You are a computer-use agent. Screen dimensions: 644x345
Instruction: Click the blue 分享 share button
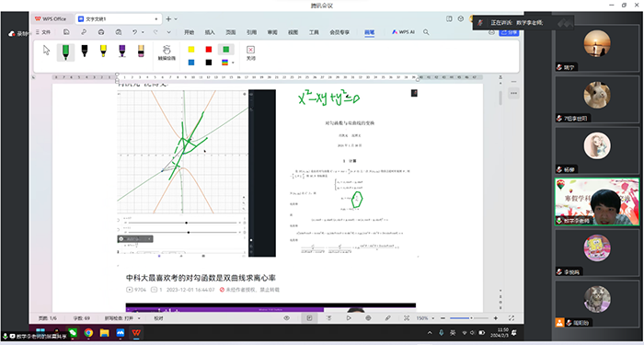pyautogui.click(x=510, y=32)
